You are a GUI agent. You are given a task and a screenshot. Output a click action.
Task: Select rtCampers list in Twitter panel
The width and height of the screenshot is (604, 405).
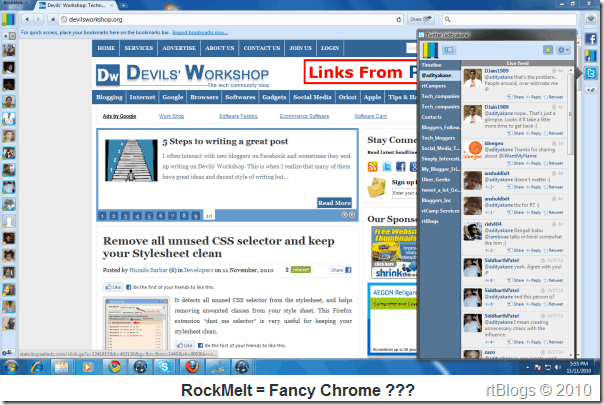(441, 86)
